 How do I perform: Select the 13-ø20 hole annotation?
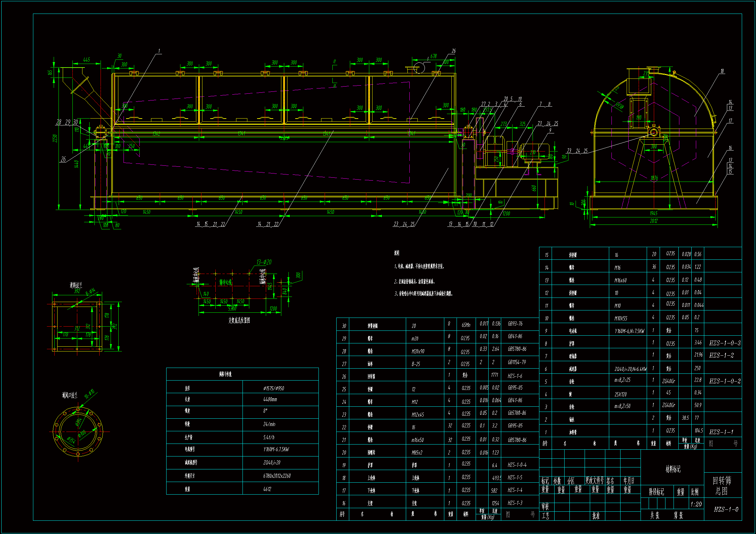pyautogui.click(x=264, y=262)
